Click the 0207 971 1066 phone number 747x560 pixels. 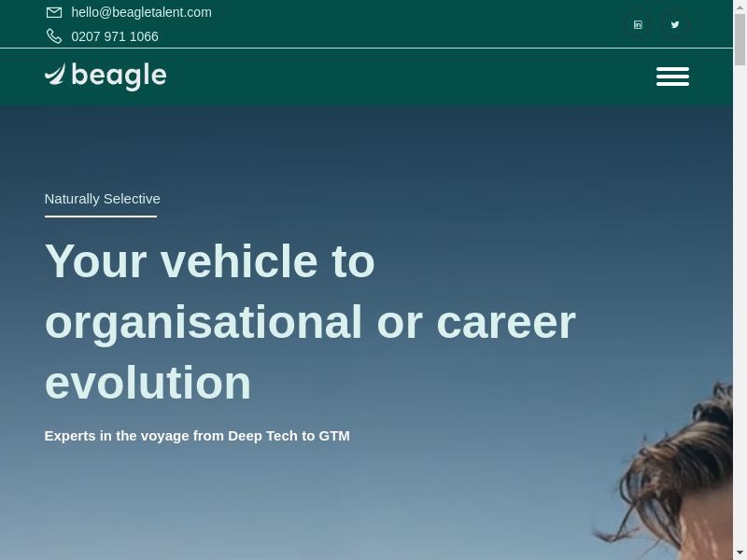[x=115, y=36]
